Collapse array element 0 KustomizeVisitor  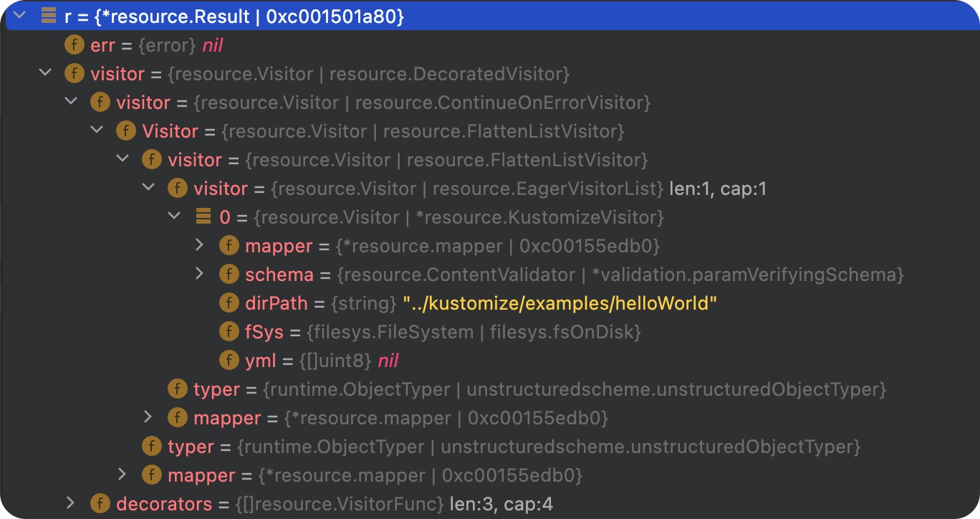pyautogui.click(x=173, y=216)
